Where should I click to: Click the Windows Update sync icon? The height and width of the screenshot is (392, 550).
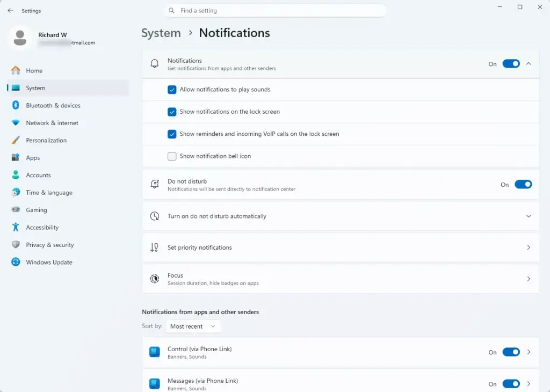pos(16,262)
